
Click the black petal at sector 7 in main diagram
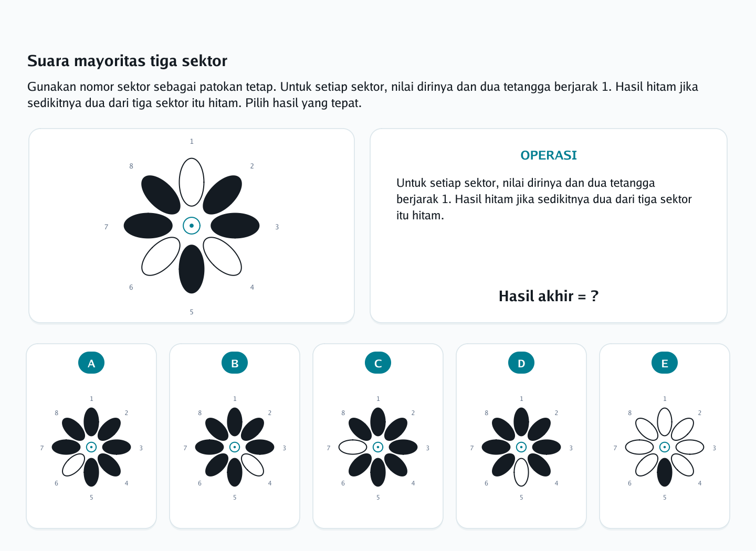pyautogui.click(x=148, y=226)
